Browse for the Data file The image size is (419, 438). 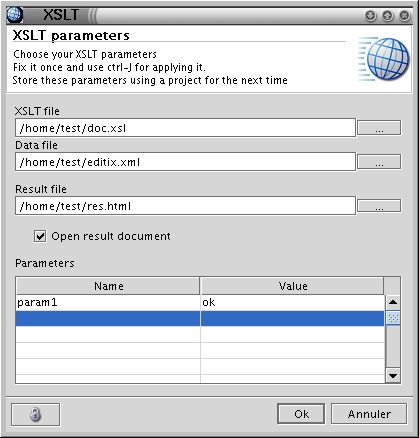(379, 162)
